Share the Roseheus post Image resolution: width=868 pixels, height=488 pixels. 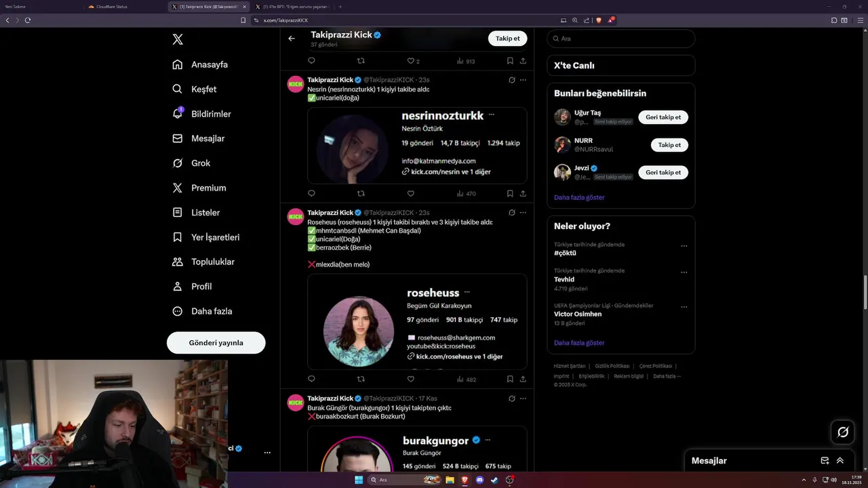523,380
